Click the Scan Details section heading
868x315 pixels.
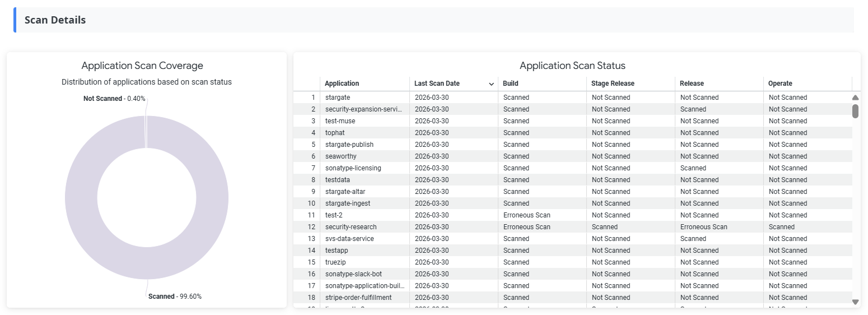tap(55, 20)
